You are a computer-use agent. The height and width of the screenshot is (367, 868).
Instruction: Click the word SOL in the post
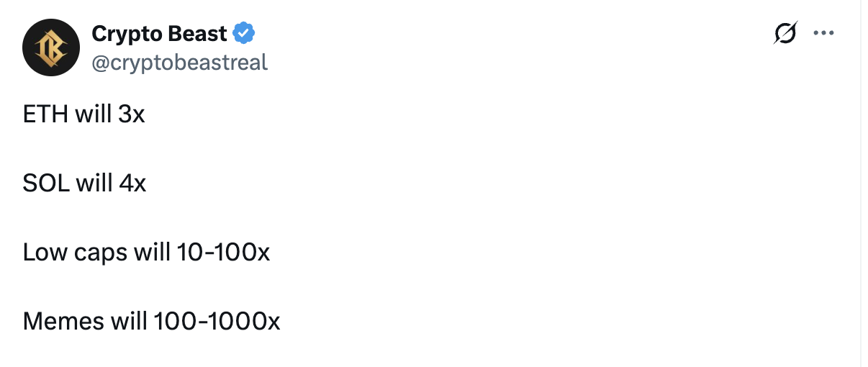46,183
